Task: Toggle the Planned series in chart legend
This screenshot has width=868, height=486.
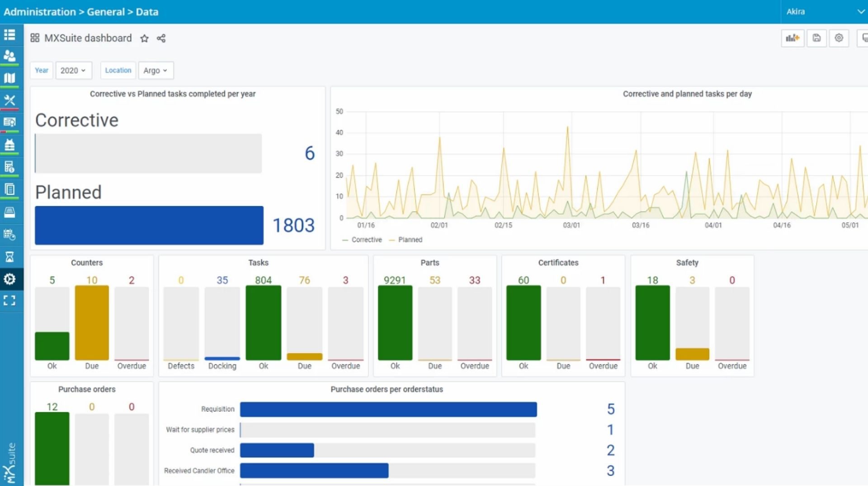Action: tap(406, 240)
